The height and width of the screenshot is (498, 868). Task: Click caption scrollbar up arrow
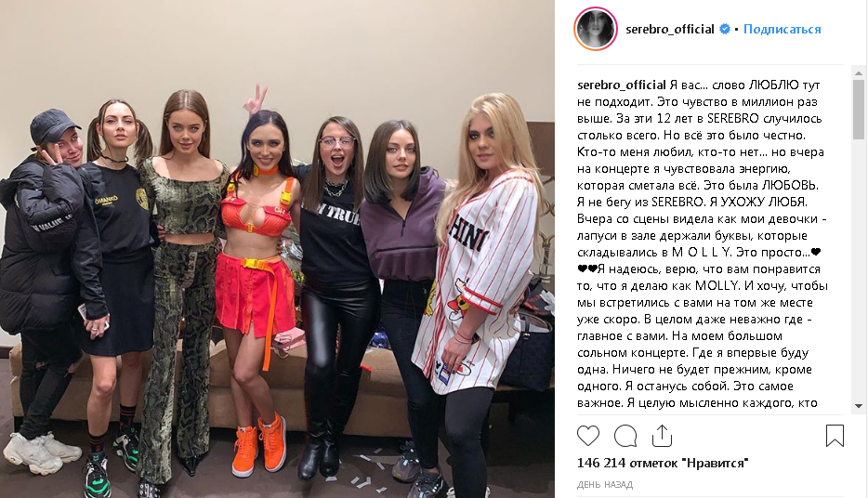859,73
